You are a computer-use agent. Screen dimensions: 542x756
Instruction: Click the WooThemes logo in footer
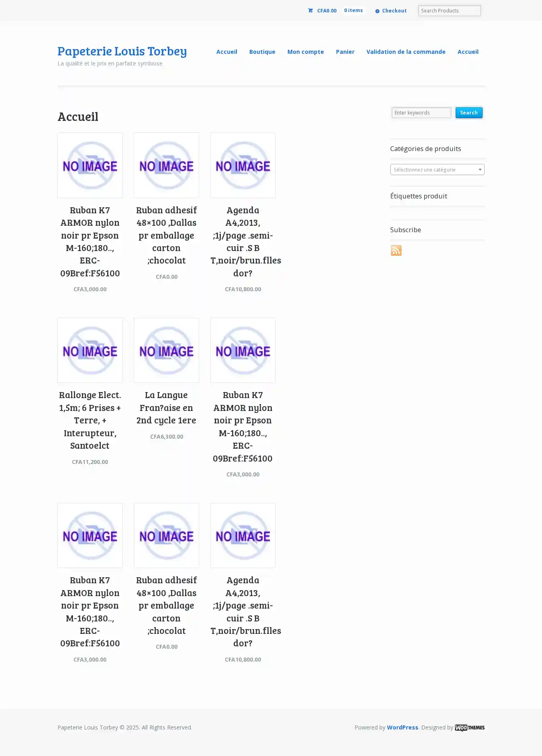click(470, 727)
